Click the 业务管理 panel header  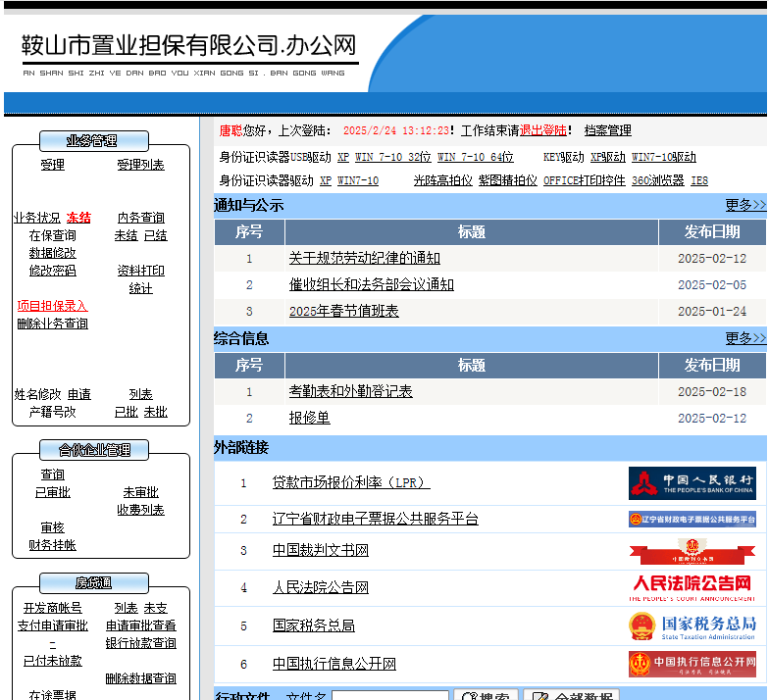(x=93, y=141)
